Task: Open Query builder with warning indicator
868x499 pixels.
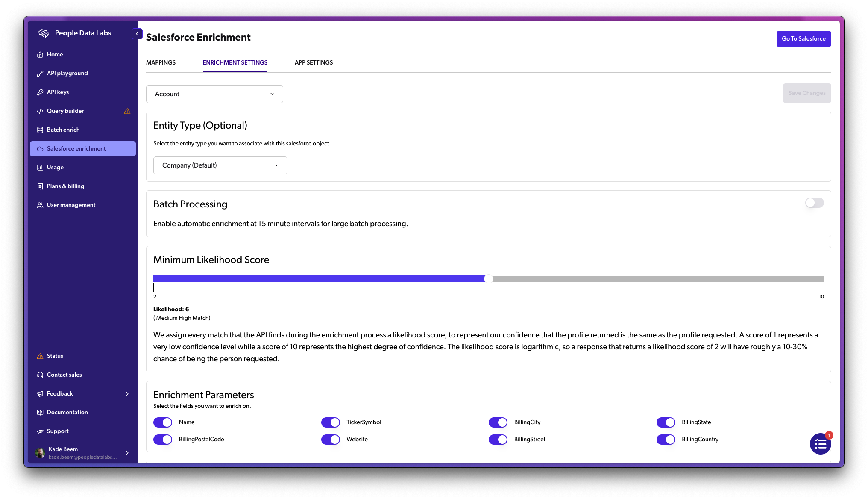Action: 65,111
